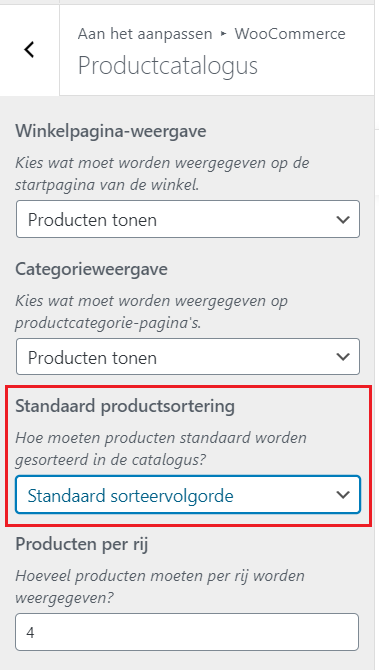The height and width of the screenshot is (670, 379).
Task: Click the description about startpagina van de winkel
Action: pos(162,173)
